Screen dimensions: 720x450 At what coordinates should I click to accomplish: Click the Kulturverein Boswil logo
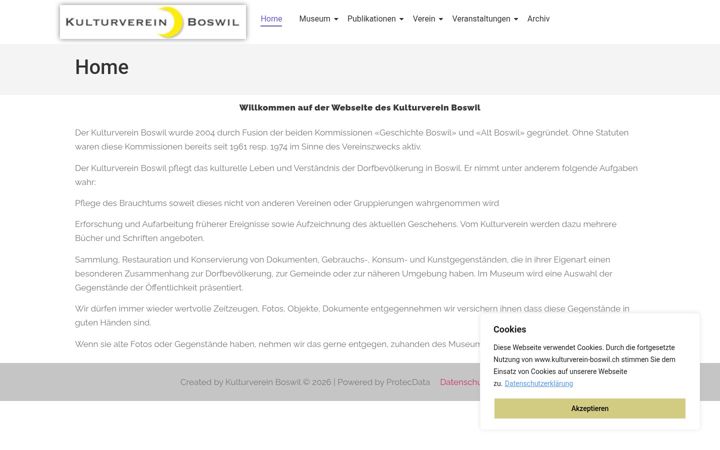(153, 22)
